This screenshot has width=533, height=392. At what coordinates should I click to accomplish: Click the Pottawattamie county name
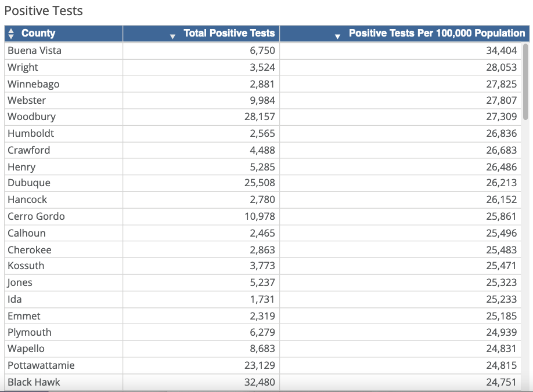point(41,365)
